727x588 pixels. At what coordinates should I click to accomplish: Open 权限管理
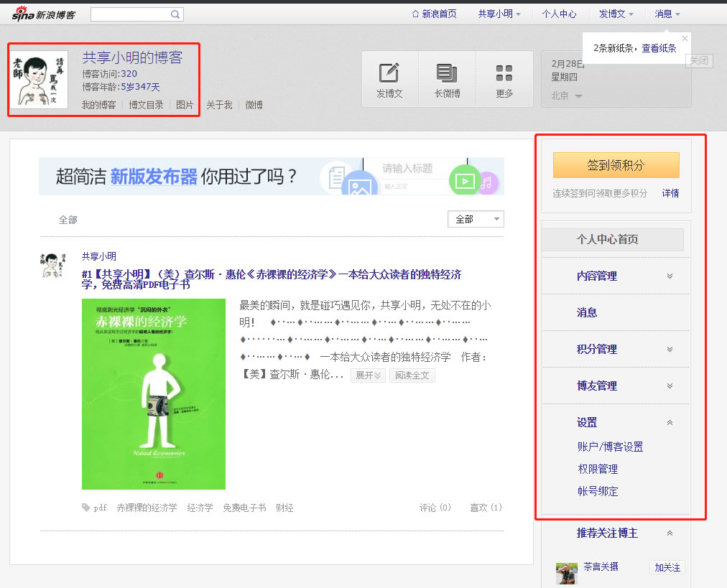click(598, 469)
